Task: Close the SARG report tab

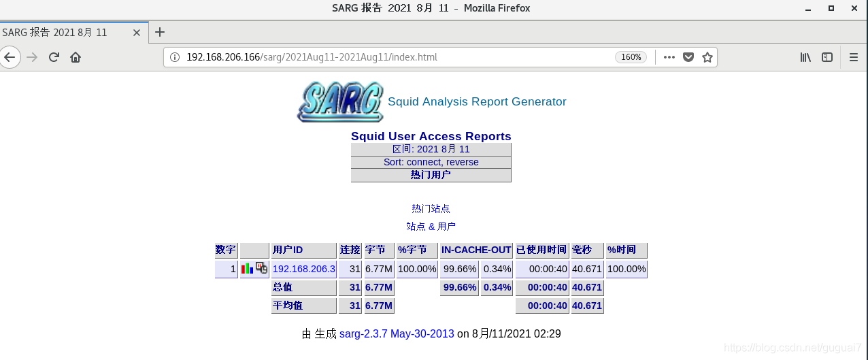Action: 137,32
